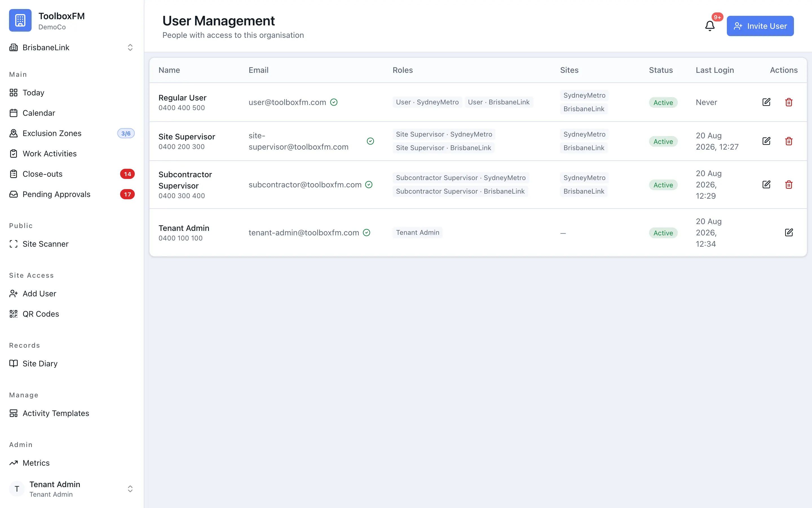Click the 'Tenant Admin' role tag

[417, 233]
